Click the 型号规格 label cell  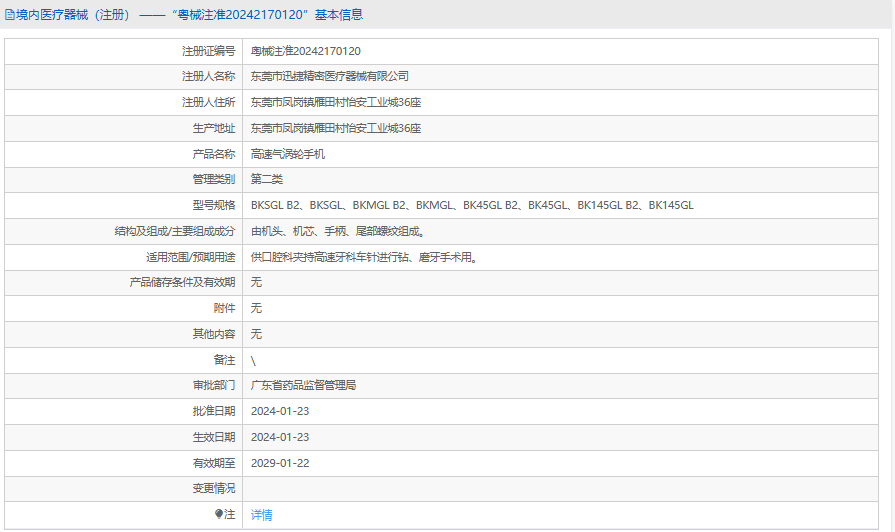pos(124,205)
